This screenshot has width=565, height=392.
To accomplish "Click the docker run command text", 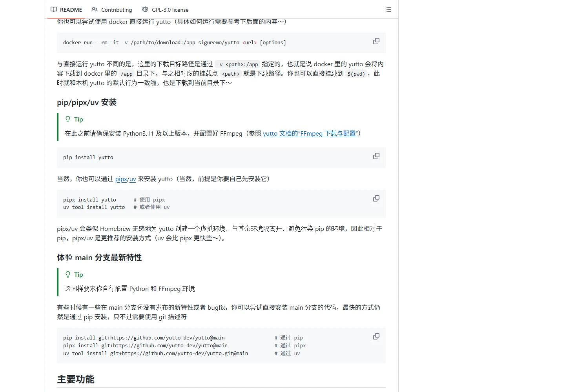I will (175, 42).
